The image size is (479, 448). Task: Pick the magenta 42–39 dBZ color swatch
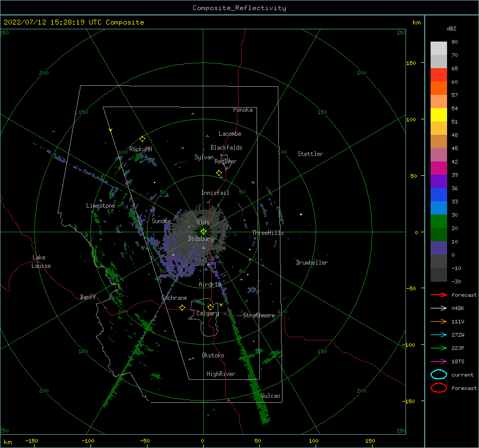click(x=439, y=168)
